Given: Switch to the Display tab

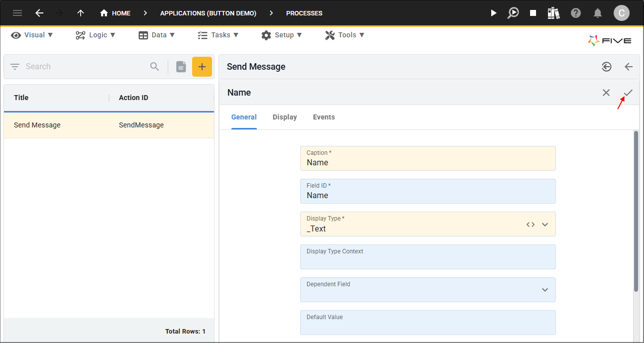Looking at the screenshot, I should point(285,117).
